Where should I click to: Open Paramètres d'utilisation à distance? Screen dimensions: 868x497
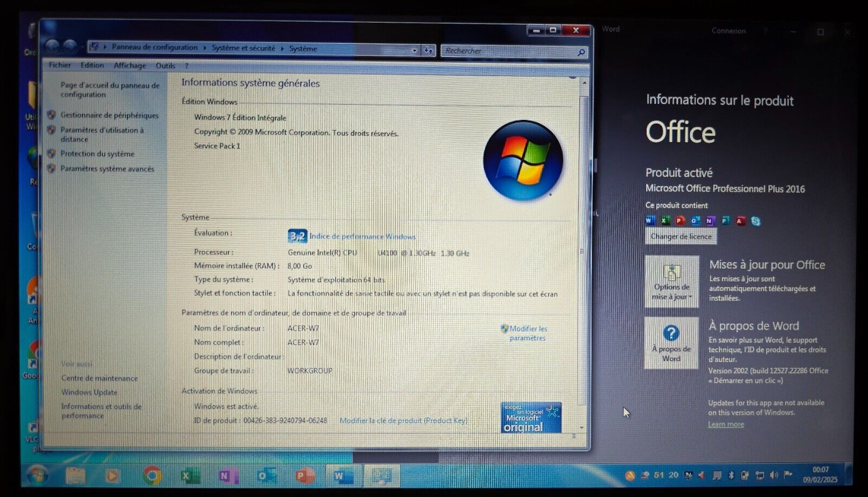102,134
